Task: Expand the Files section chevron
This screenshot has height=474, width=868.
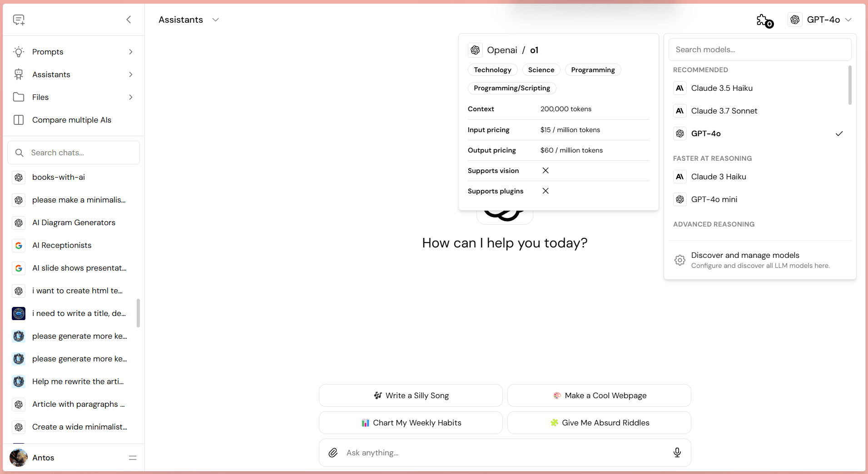Action: pyautogui.click(x=131, y=97)
